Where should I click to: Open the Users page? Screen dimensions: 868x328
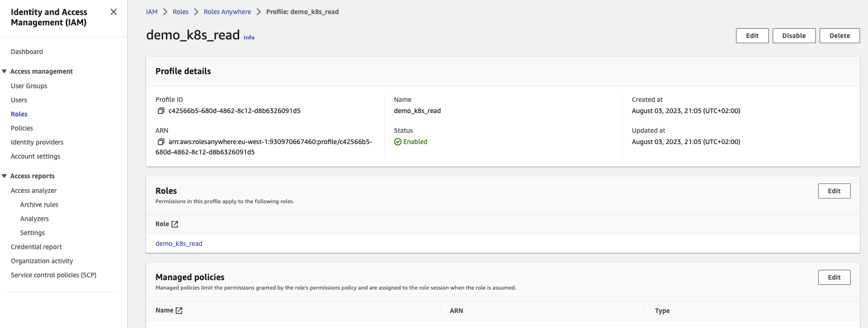coord(19,100)
